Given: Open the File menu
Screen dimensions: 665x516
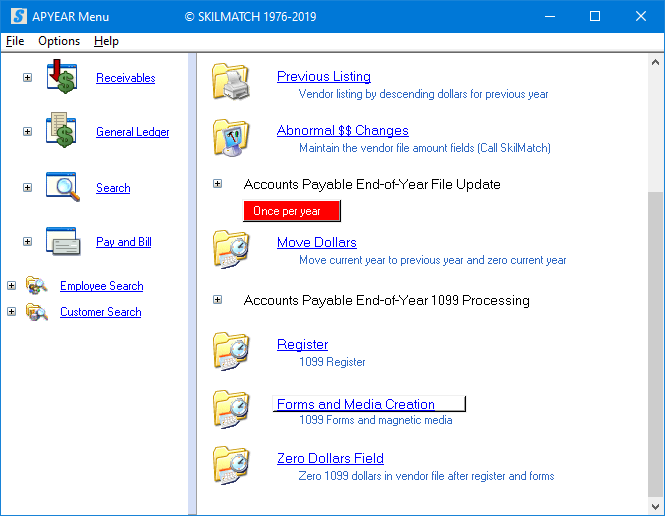Looking at the screenshot, I should pos(15,41).
